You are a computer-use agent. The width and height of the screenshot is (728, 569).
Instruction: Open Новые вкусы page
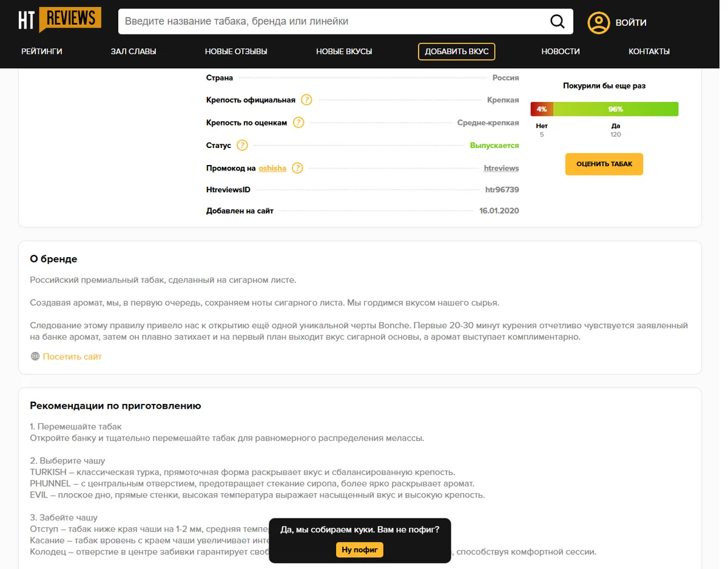[344, 52]
